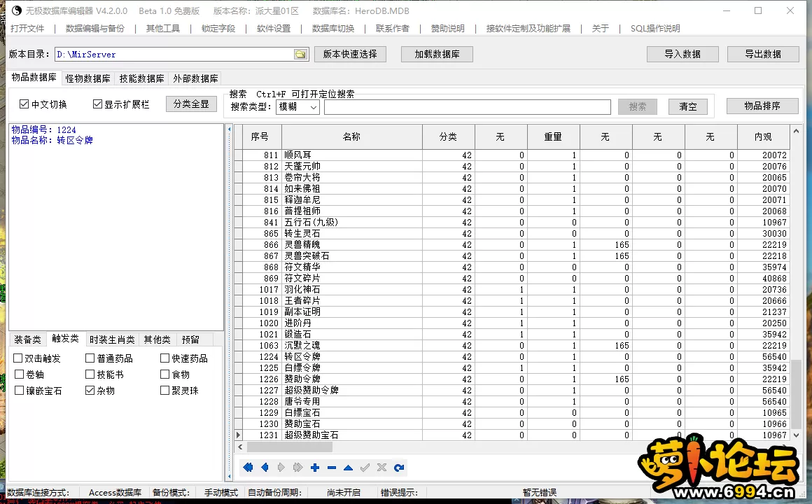Click horizontal scrollbar left arrow of table

pos(240,447)
